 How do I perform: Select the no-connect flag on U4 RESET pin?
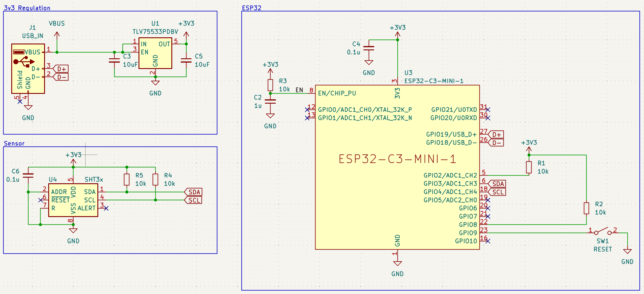point(41,200)
